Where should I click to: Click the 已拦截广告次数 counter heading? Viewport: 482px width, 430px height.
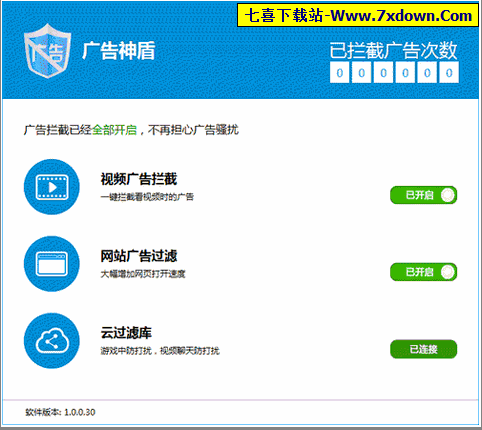(393, 51)
